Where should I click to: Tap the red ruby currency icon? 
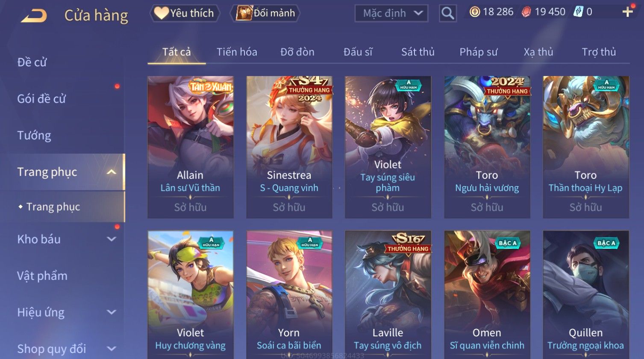(526, 12)
